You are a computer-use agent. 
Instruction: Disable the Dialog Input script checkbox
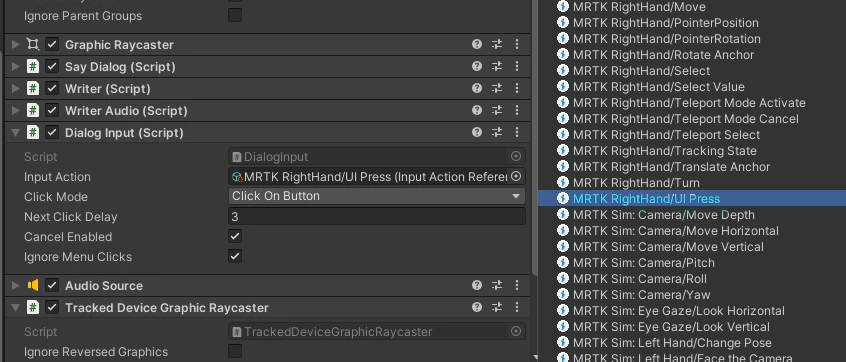point(52,132)
